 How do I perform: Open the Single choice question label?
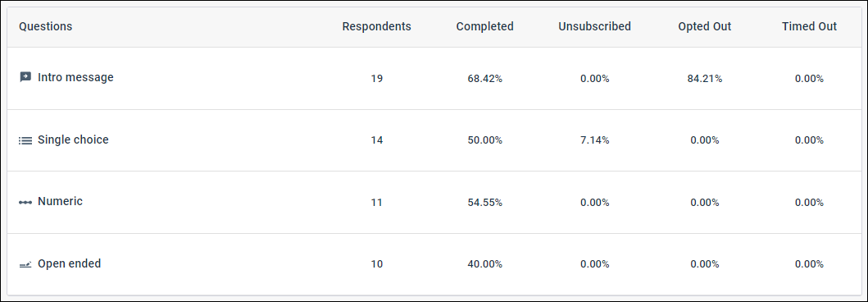tap(73, 140)
